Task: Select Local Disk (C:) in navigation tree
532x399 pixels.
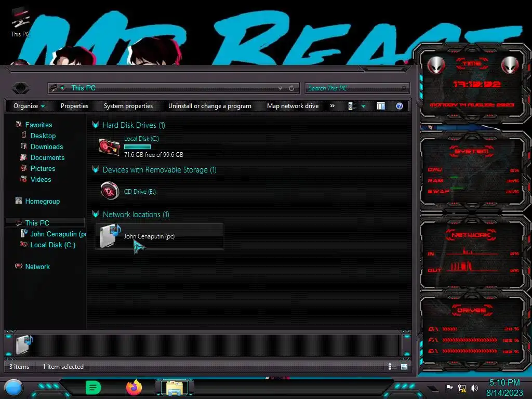Action: [x=52, y=245]
